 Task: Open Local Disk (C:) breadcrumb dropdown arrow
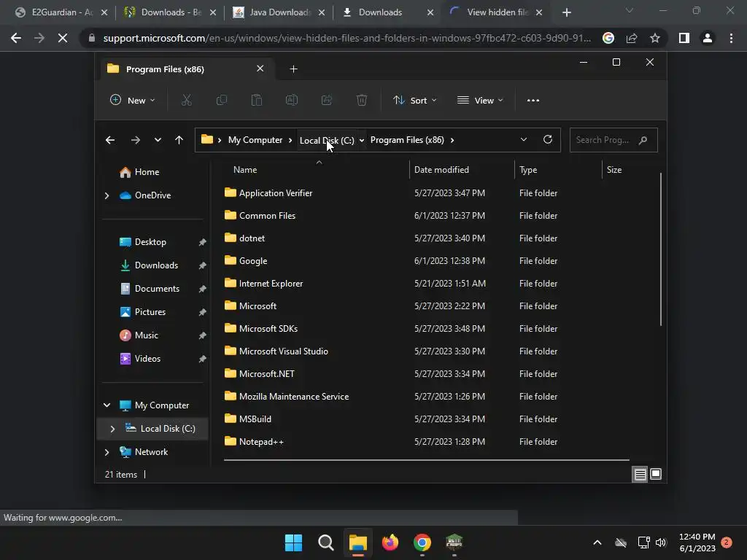(362, 140)
